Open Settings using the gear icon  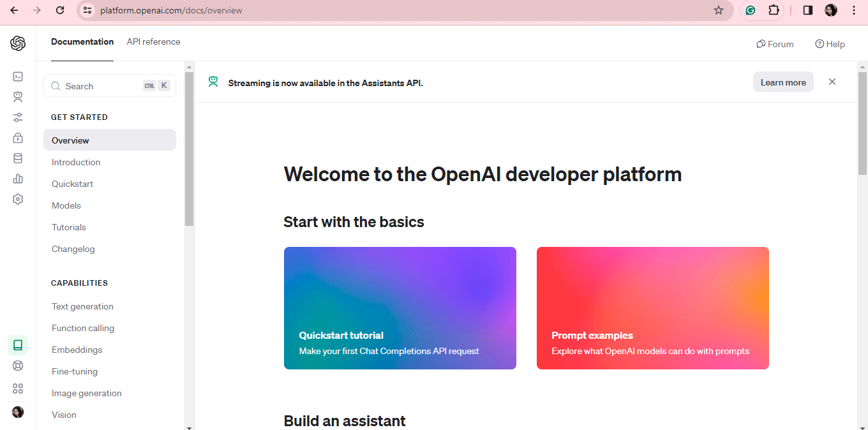(x=18, y=198)
